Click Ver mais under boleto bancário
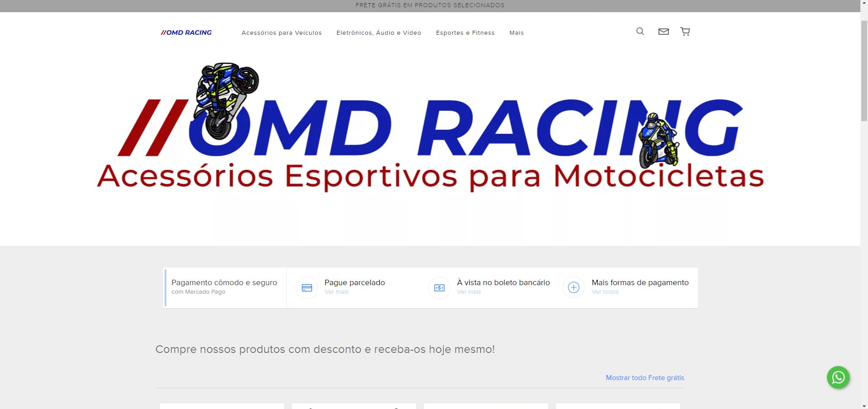The image size is (868, 409). coord(469,292)
